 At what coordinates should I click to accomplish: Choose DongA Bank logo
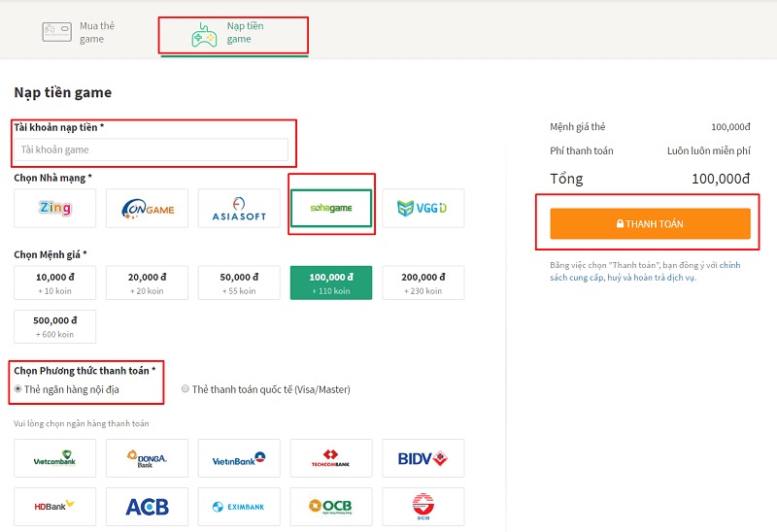click(x=147, y=458)
